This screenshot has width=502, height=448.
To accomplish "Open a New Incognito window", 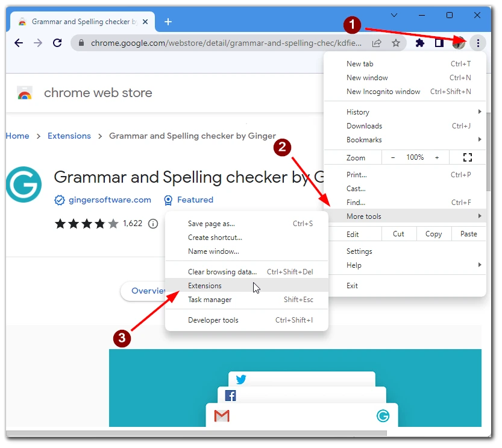I will [405, 92].
